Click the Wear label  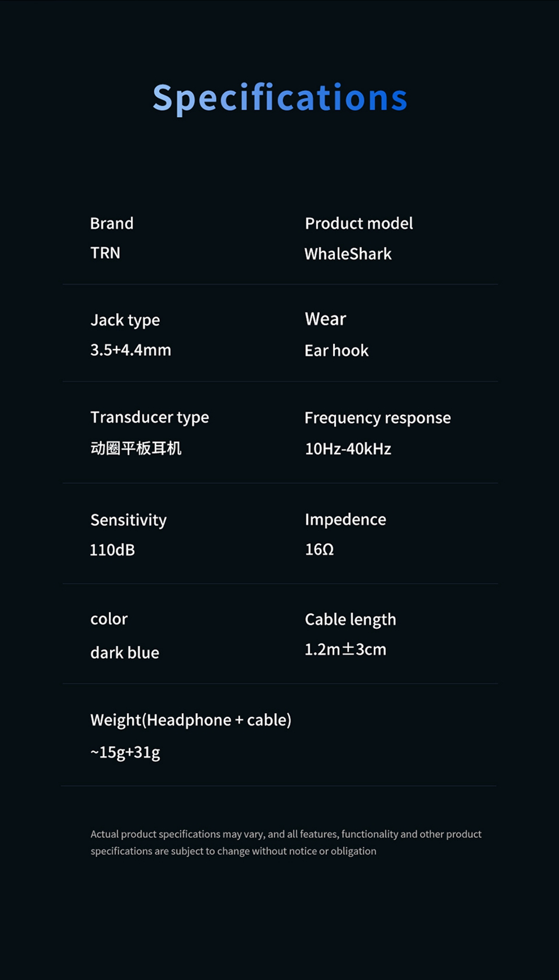[325, 319]
